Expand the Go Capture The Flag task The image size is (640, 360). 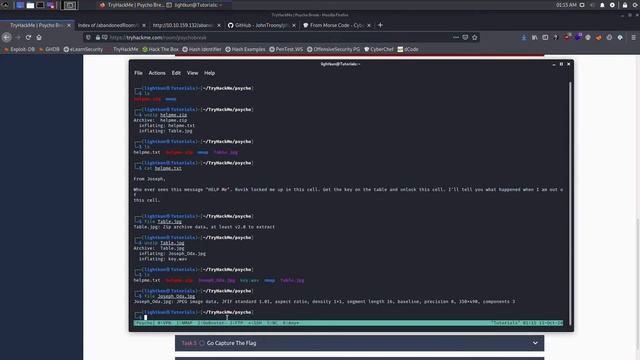(359, 343)
